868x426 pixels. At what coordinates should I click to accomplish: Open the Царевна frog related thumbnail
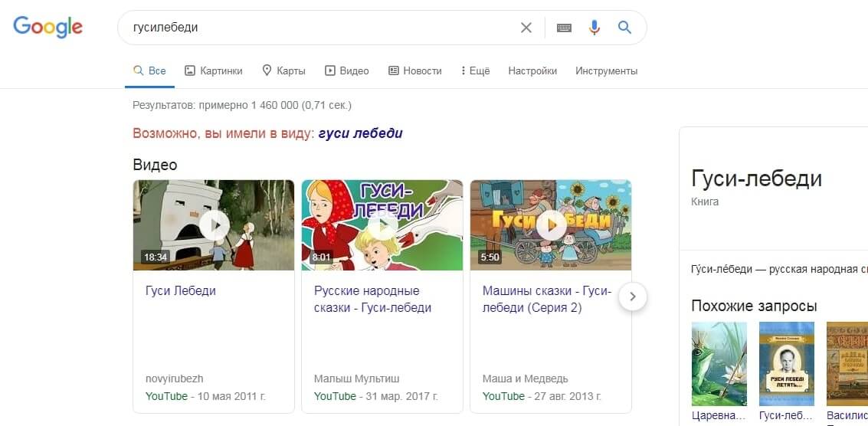point(719,363)
